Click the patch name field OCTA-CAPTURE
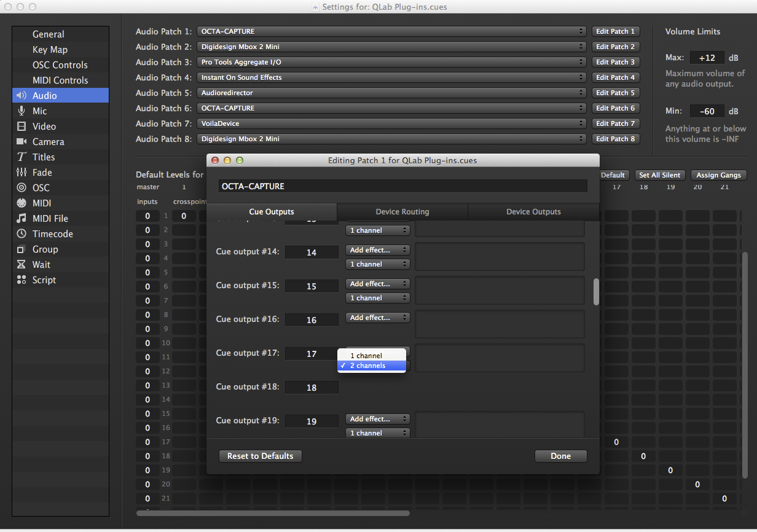This screenshot has height=532, width=757. pyautogui.click(x=402, y=186)
